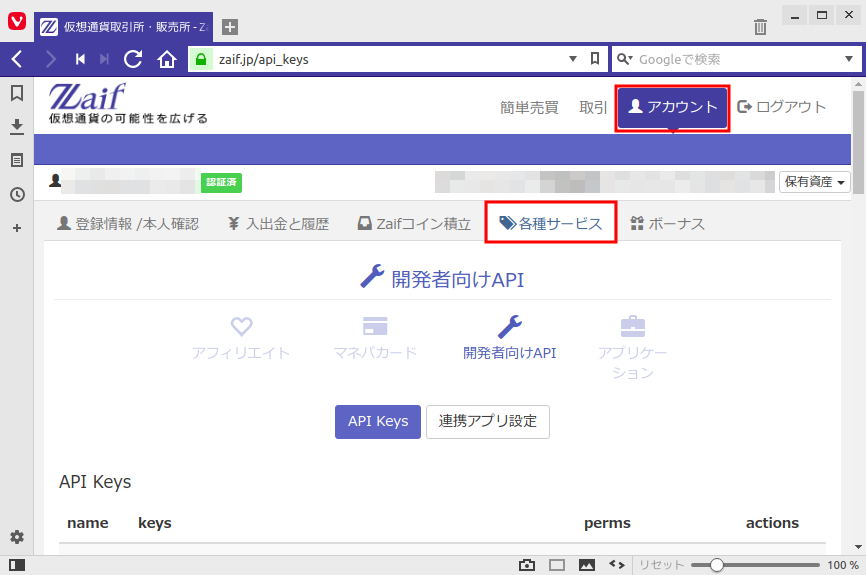Toggle tab tiling in status bar

click(557, 565)
